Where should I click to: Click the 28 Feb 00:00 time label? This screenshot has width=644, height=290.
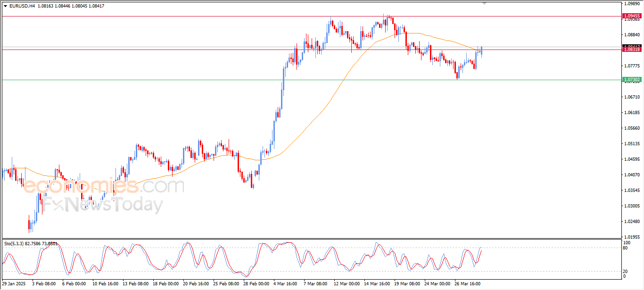pos(256,284)
